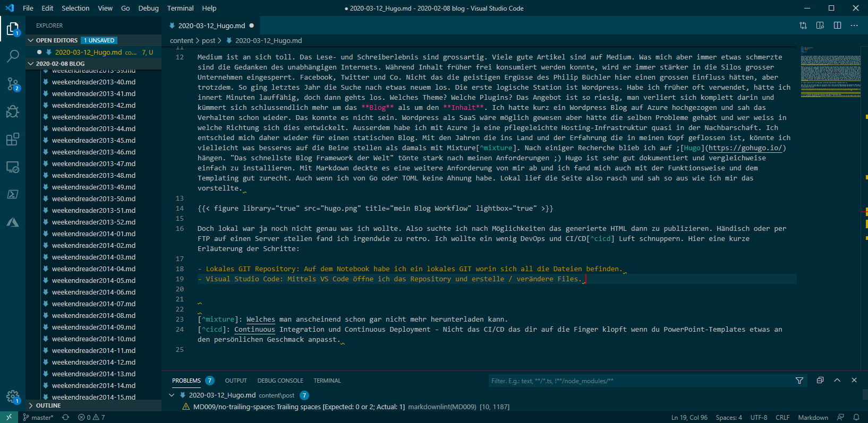The height and width of the screenshot is (423, 868).
Task: Close the bottom panel
Action: point(854,381)
